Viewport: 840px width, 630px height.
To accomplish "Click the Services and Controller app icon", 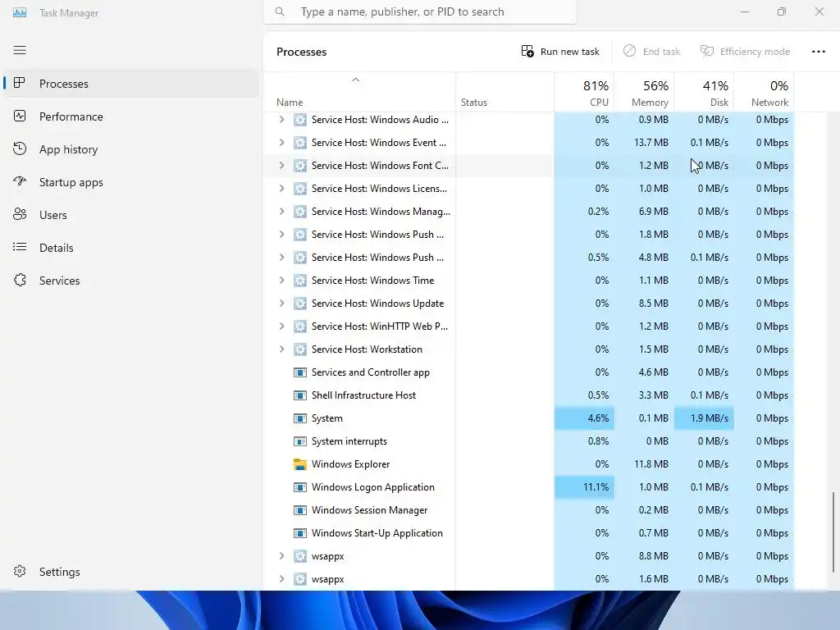I will pyautogui.click(x=300, y=372).
